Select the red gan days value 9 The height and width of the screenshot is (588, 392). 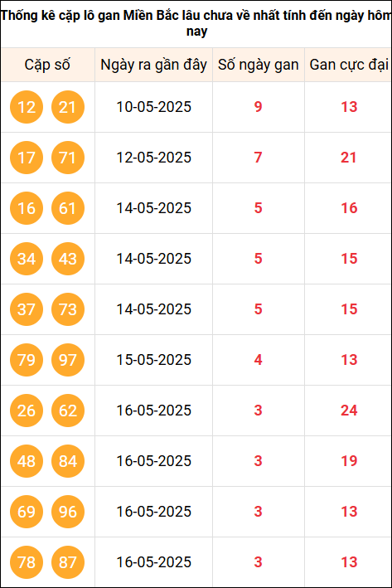pyautogui.click(x=259, y=107)
